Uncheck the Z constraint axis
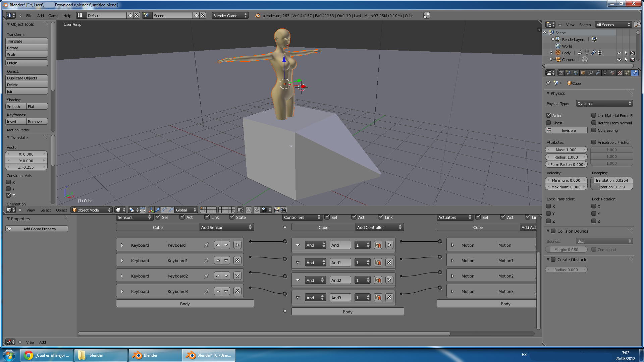 pos(9,195)
